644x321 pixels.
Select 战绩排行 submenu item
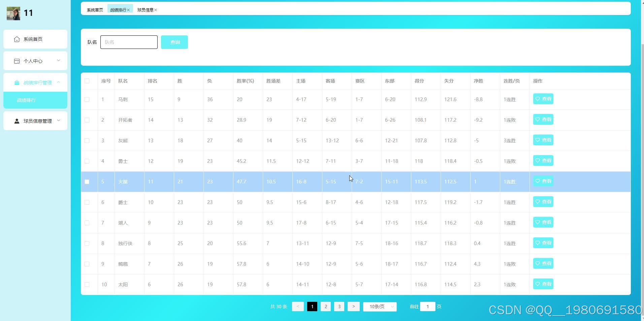coord(35,100)
